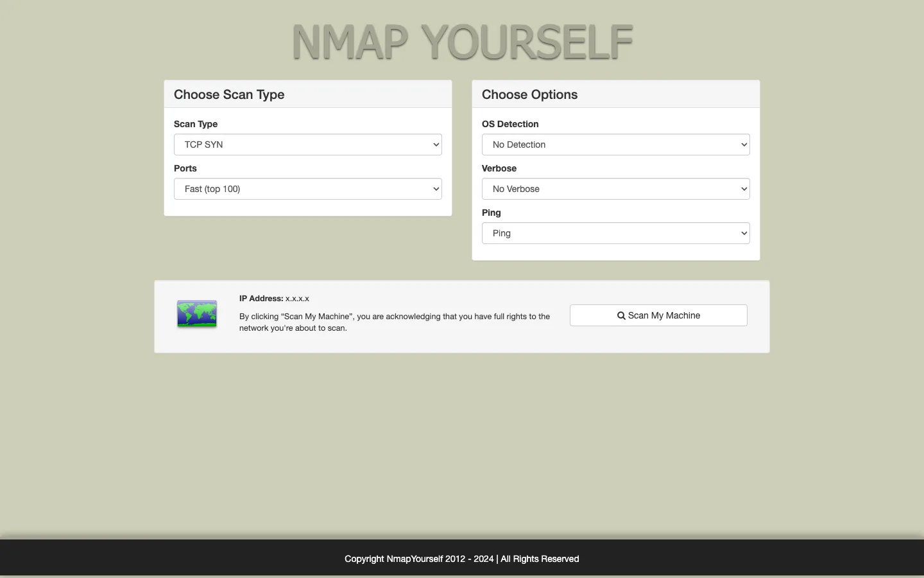Expand the Ping options dropdown
924x578 pixels.
[616, 233]
